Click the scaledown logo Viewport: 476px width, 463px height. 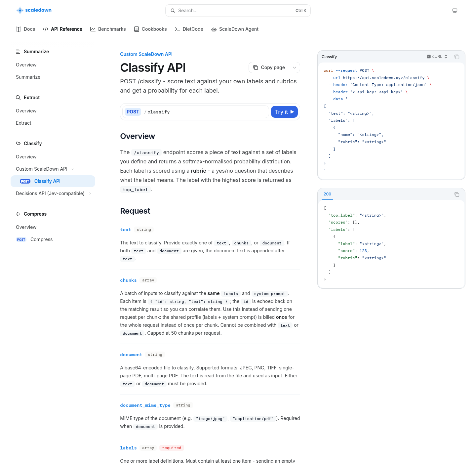(x=34, y=10)
